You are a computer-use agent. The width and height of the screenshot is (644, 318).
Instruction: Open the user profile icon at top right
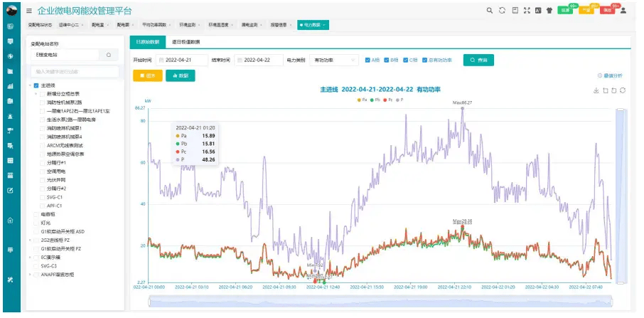(x=623, y=11)
